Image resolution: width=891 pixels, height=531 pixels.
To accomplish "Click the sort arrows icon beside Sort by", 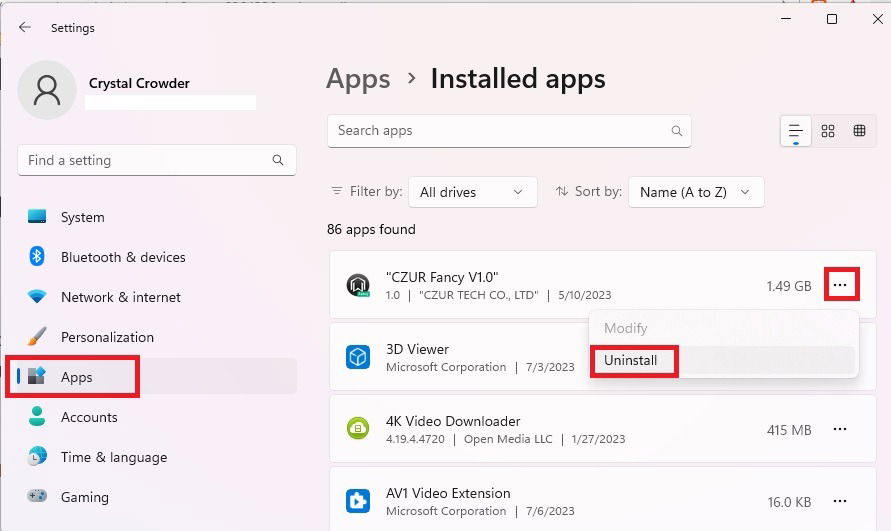I will pos(562,191).
